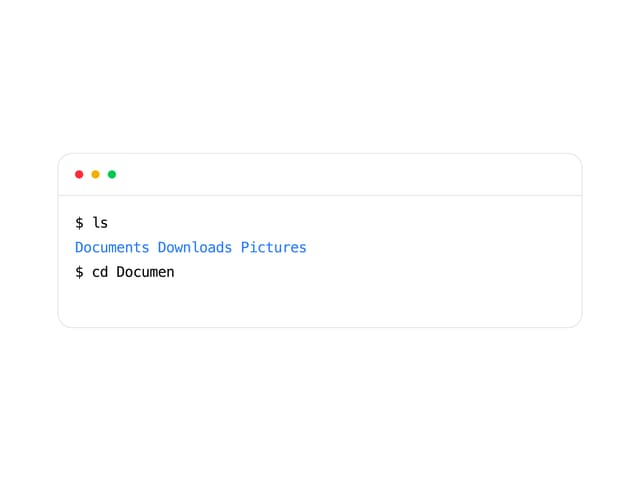Click the red close dot

pos(79,175)
